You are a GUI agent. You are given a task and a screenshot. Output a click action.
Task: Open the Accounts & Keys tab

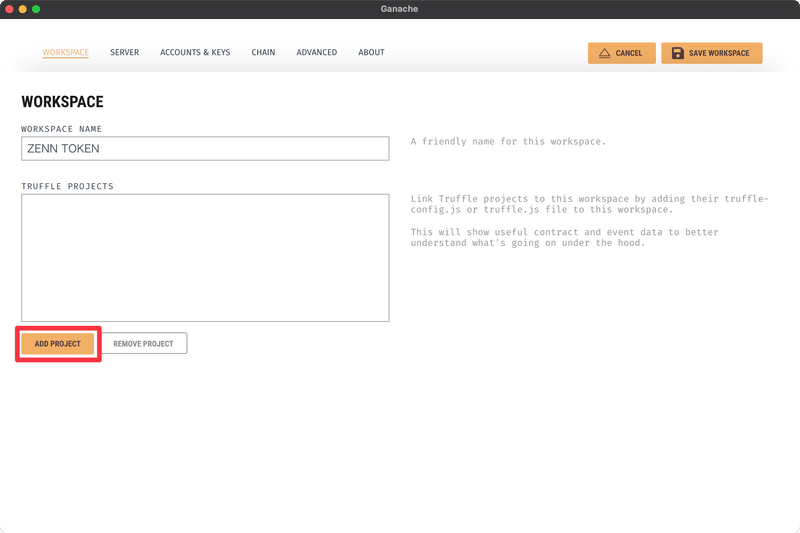(x=195, y=53)
